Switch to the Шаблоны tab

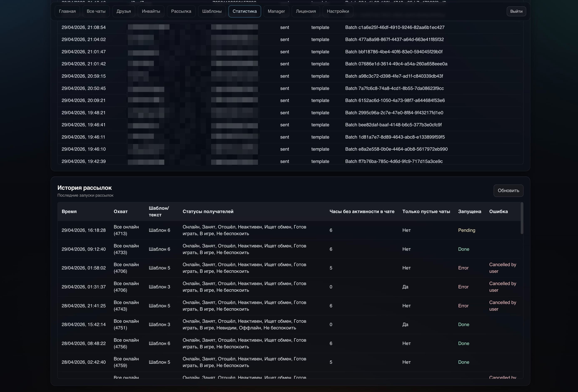coord(212,11)
